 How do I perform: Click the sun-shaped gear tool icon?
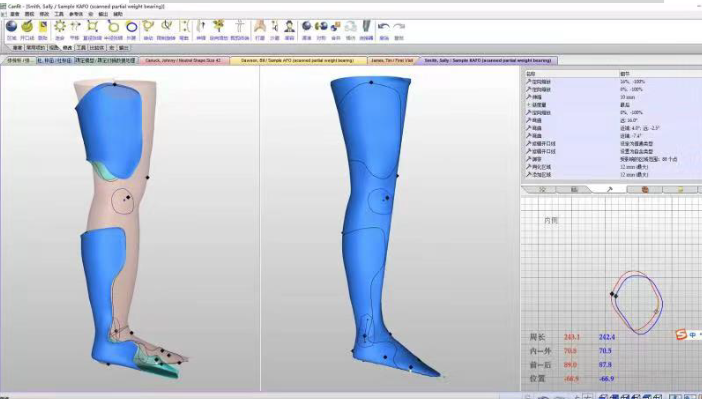click(x=60, y=27)
